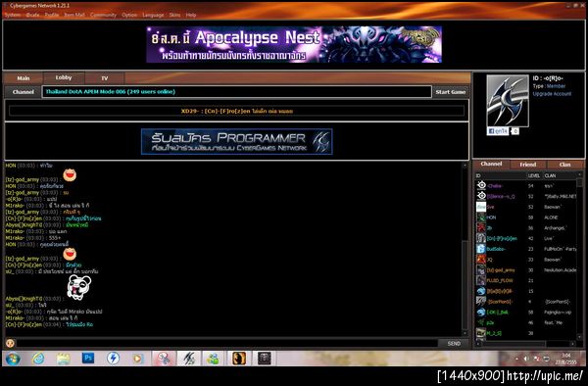Click the profile avatar image
Screen dimensions: 588x386
[x=508, y=101]
